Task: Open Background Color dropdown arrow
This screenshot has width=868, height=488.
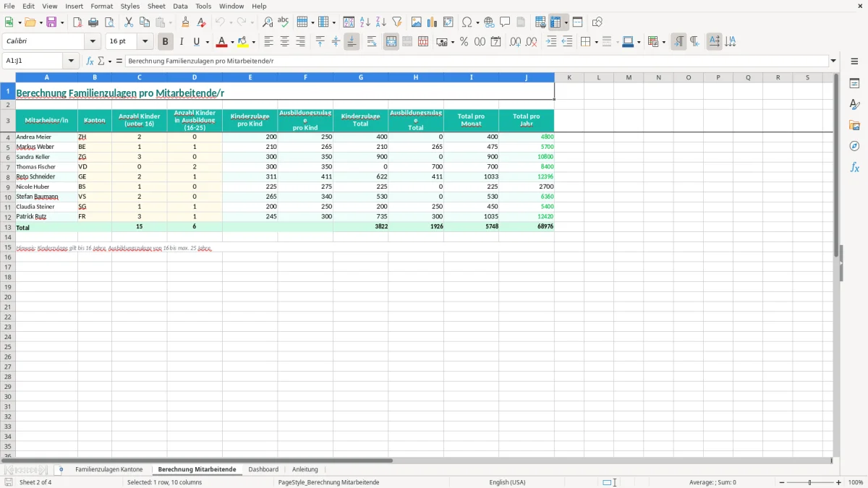Action: (x=253, y=42)
